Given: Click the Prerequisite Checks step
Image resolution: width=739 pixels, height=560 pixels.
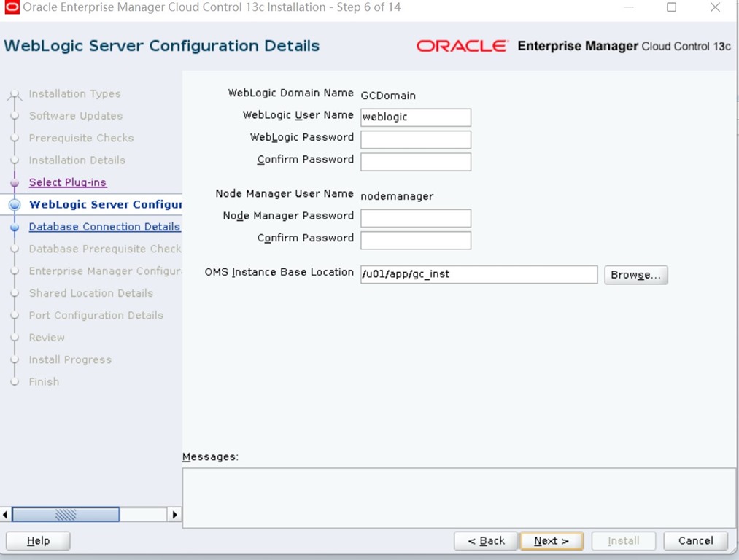Looking at the screenshot, I should (x=82, y=138).
